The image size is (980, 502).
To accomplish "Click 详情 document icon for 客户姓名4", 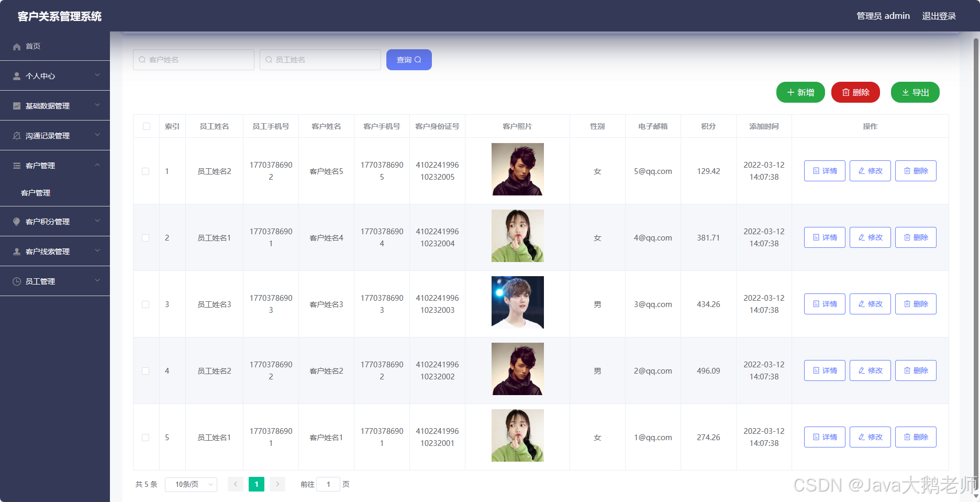I will click(816, 237).
